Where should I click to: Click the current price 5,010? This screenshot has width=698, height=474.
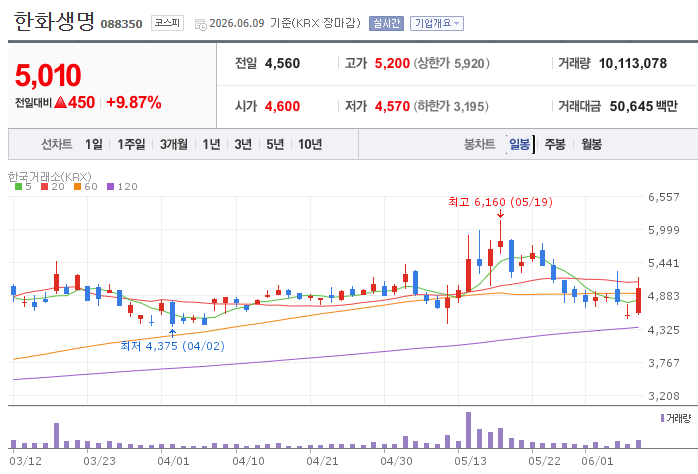[48, 75]
